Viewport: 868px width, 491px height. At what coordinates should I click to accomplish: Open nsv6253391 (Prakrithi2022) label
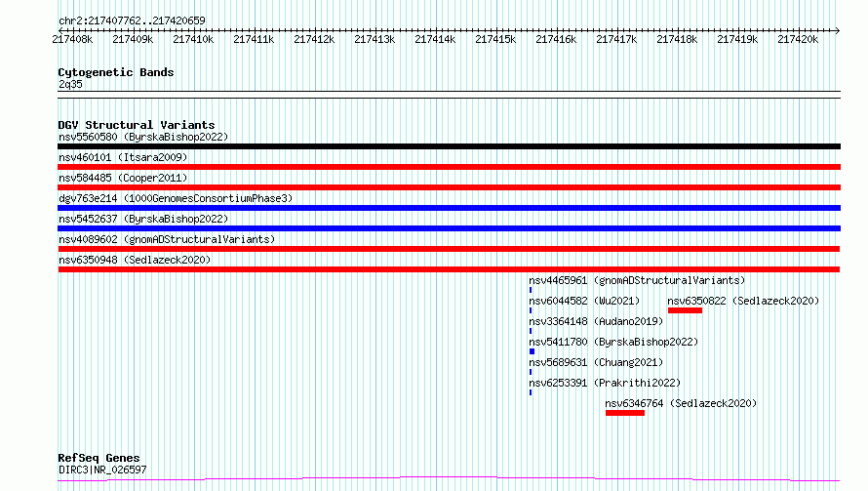pos(605,383)
